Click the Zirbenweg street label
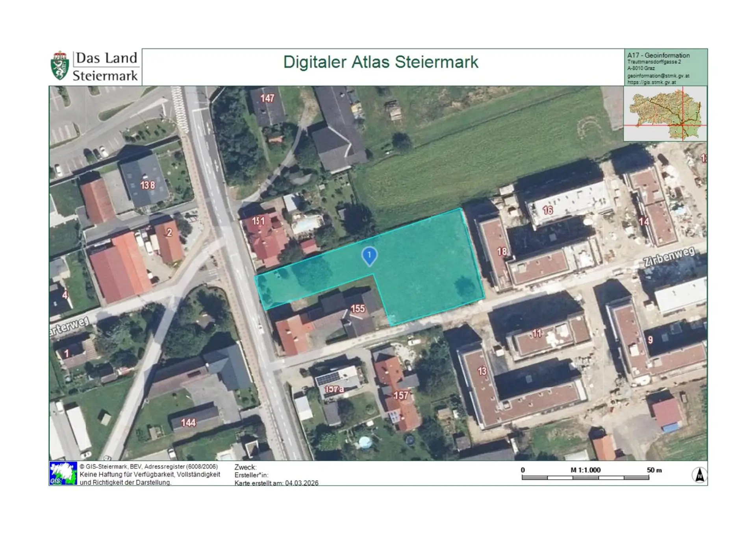756x534 pixels. pyautogui.click(x=669, y=257)
